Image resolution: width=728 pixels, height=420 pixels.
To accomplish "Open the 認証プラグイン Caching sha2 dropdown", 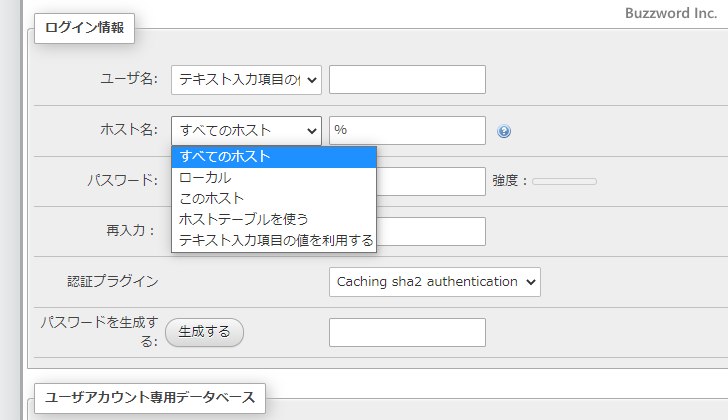I will pyautogui.click(x=435, y=282).
